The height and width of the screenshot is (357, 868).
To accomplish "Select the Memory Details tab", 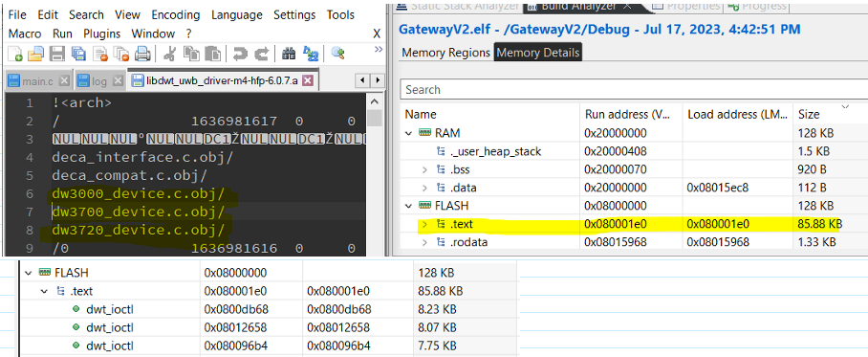I will pyautogui.click(x=538, y=53).
